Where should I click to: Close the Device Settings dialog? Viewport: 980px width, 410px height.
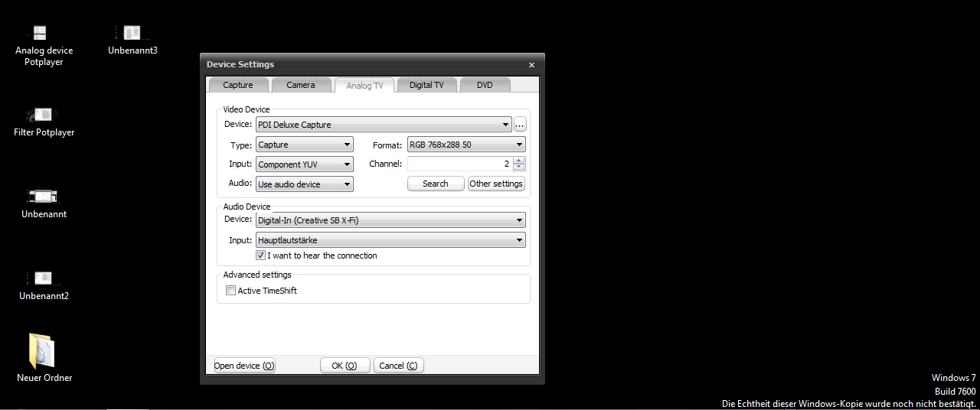[x=531, y=65]
